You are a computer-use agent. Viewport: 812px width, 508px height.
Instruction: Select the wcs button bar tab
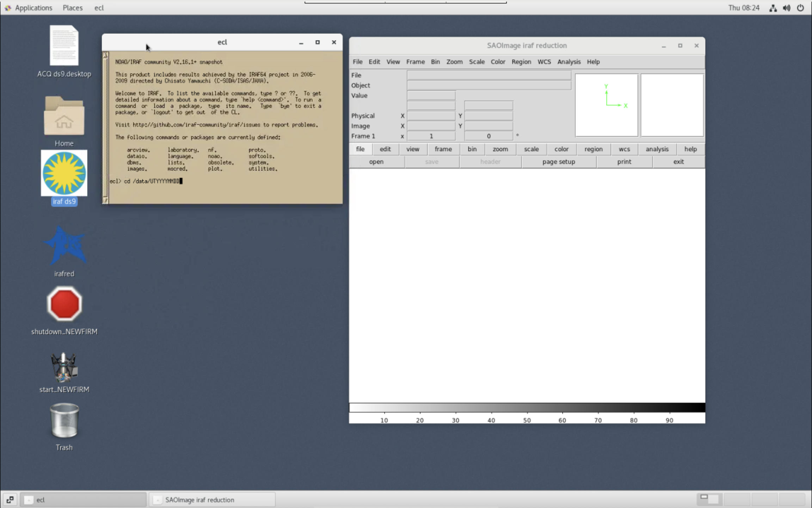[624, 149]
